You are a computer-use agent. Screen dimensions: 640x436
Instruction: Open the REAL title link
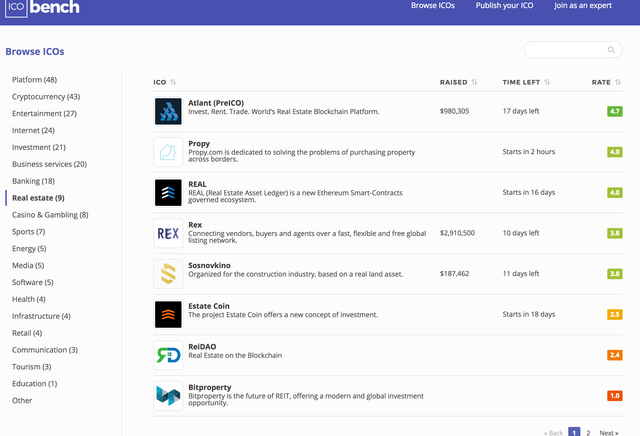197,184
